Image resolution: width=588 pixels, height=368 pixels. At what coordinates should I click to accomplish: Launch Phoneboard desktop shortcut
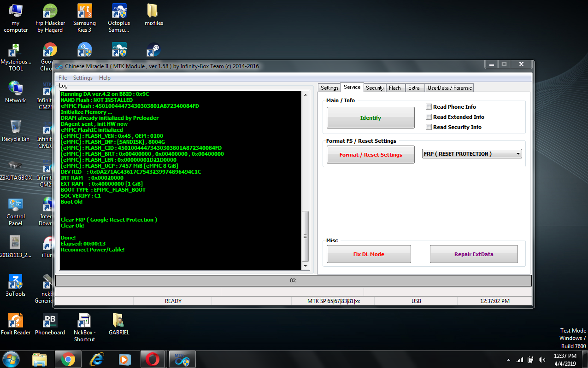point(50,324)
